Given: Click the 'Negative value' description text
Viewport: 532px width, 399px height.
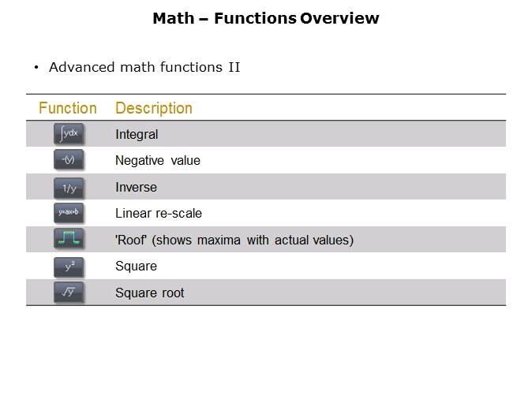Looking at the screenshot, I should [158, 161].
